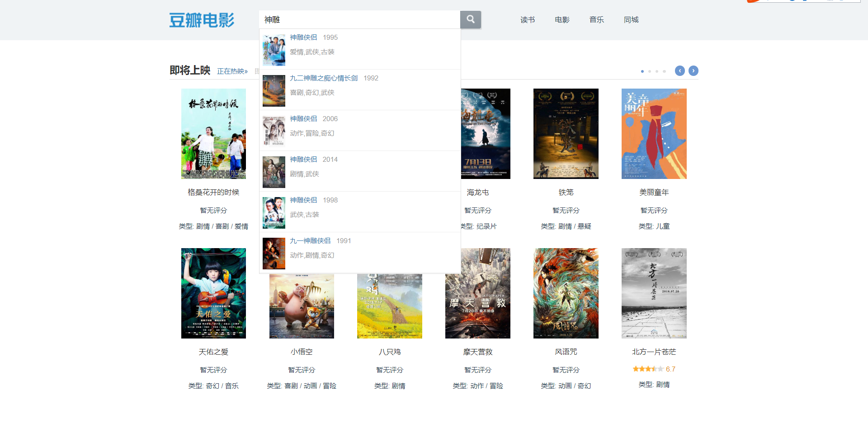Click the title link 海龙屯
This screenshot has height=428, width=868.
[x=478, y=193]
